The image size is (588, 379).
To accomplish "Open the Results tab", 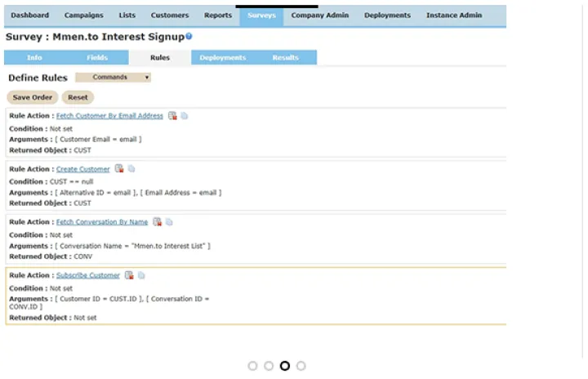I will [x=285, y=58].
